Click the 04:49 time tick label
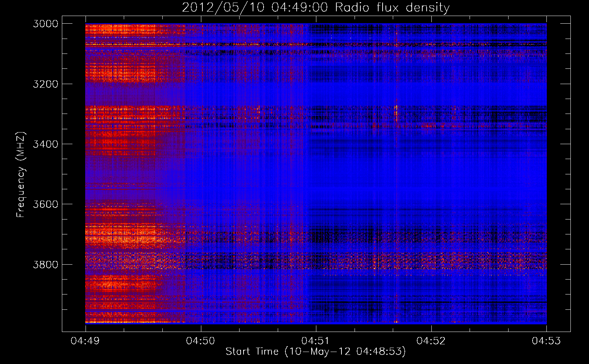The height and width of the screenshot is (364, 589). [86, 341]
